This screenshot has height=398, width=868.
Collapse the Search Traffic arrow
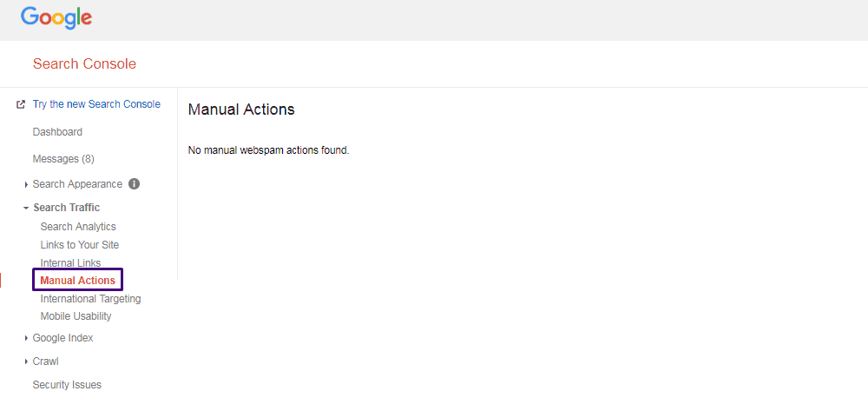[x=26, y=208]
